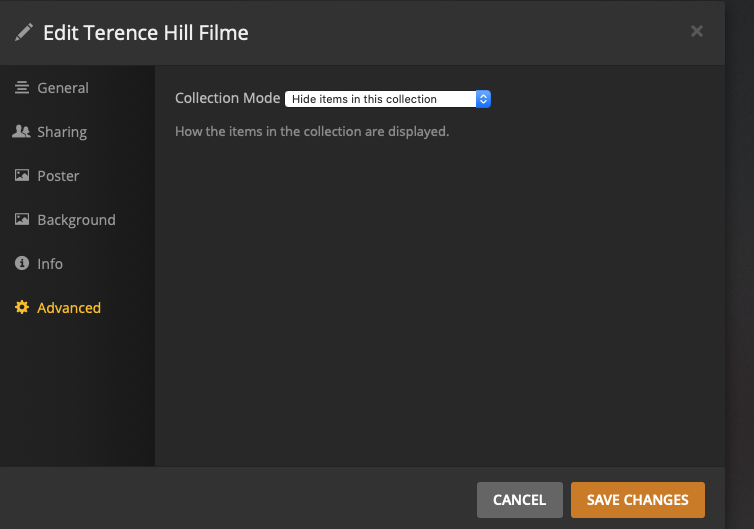Click the Poster image icon
The width and height of the screenshot is (754, 529).
22,176
